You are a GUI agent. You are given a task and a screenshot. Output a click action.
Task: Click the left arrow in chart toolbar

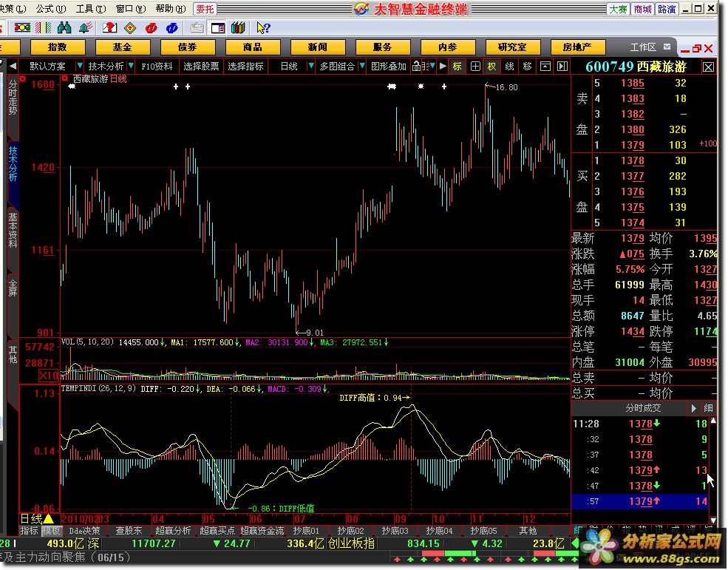13,67
